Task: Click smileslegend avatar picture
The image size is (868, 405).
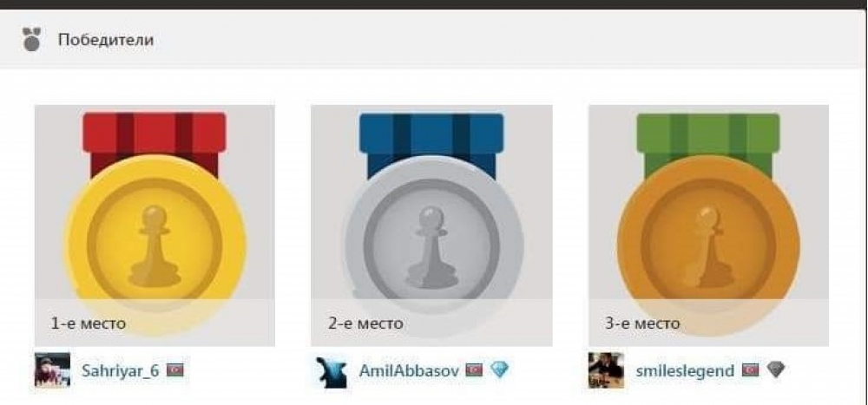Action: coord(606,370)
